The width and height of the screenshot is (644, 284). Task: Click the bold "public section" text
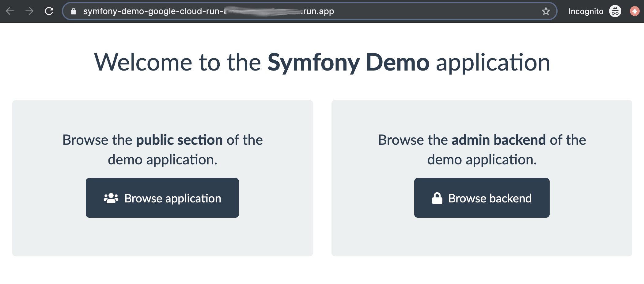pyautogui.click(x=179, y=140)
